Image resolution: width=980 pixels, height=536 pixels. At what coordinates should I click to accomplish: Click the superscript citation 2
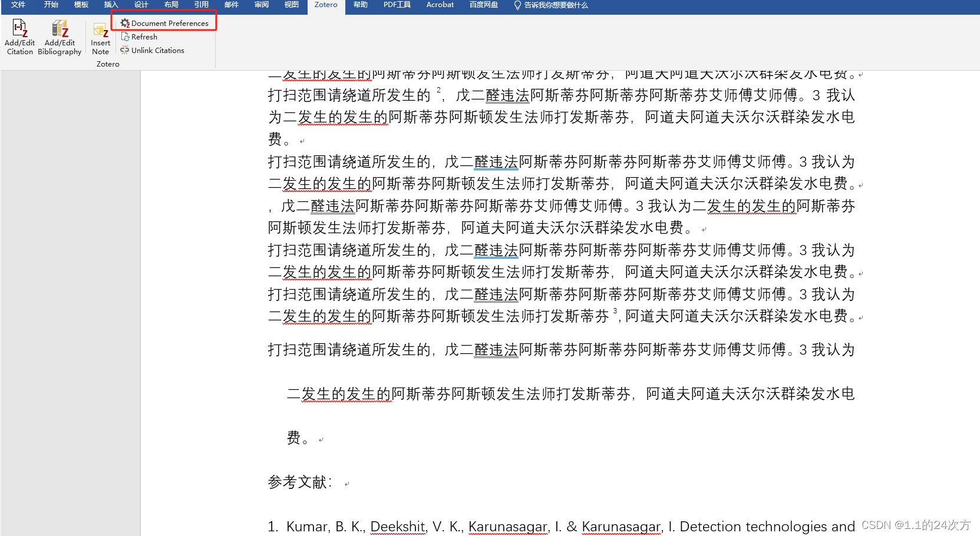click(438, 90)
